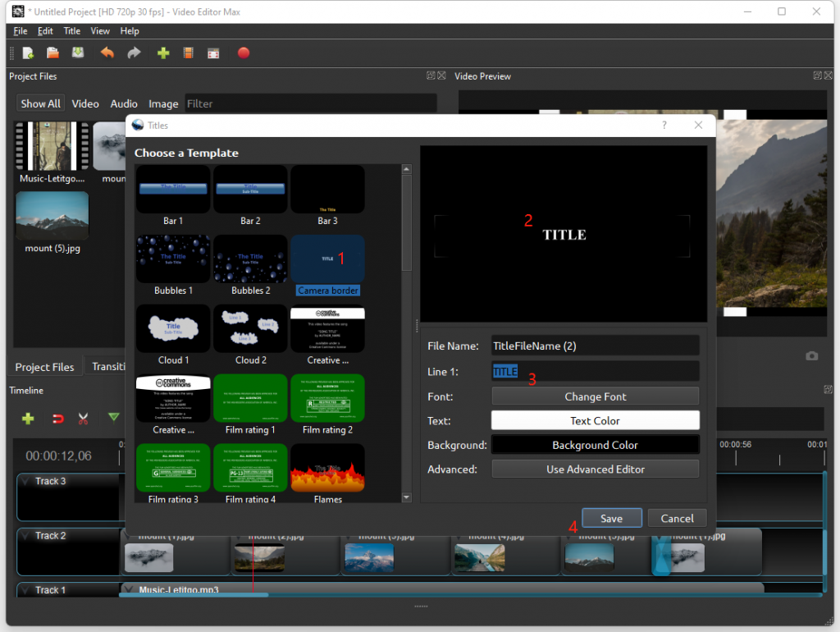The image size is (840, 632).
Task: Expand the Track 2 dropdown arrow
Action: [x=24, y=535]
